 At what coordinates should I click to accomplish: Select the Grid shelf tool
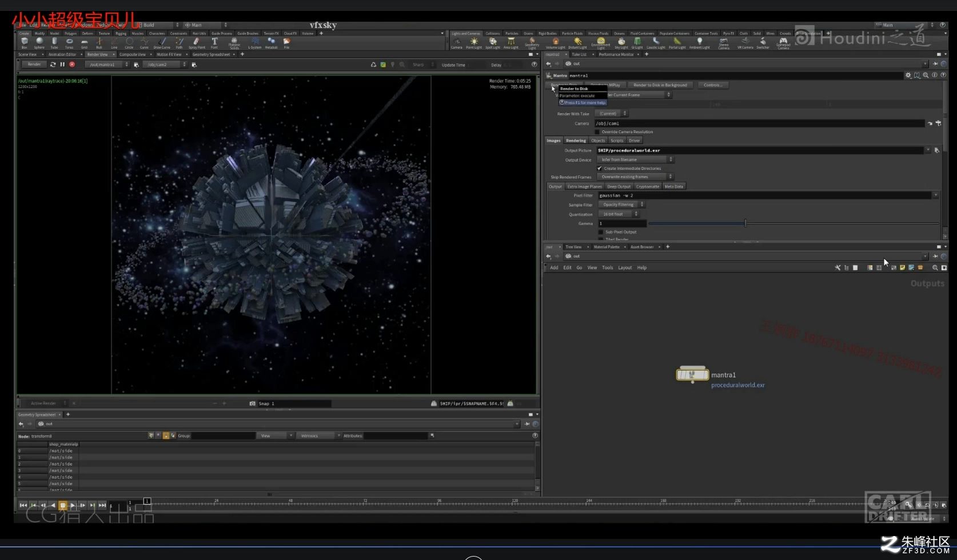coord(84,43)
